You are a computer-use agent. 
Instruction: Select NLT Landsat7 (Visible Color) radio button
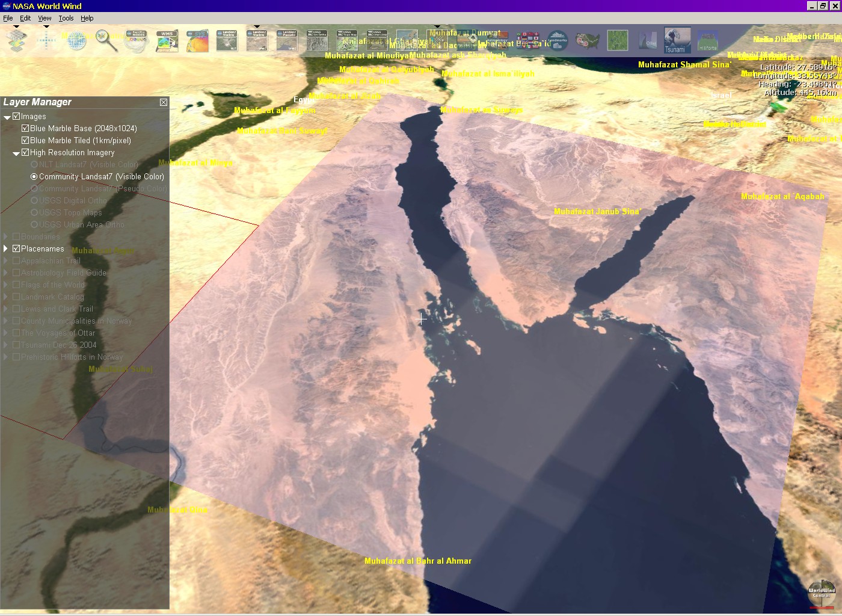point(34,164)
